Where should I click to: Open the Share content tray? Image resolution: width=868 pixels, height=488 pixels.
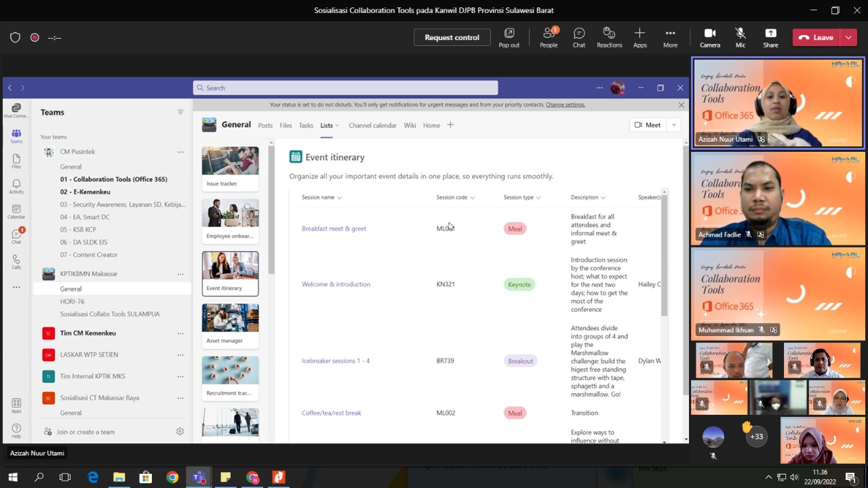[770, 37]
